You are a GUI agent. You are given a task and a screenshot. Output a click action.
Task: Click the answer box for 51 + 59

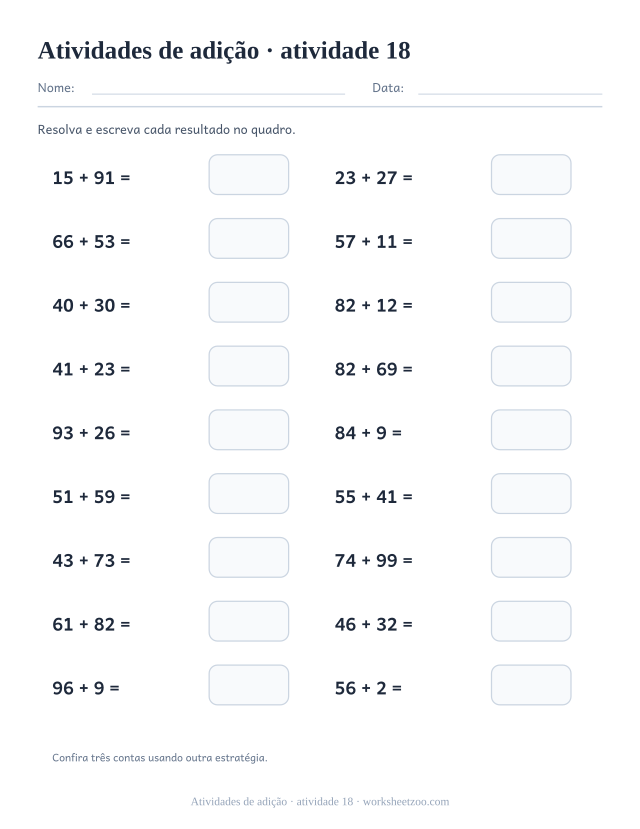(248, 494)
